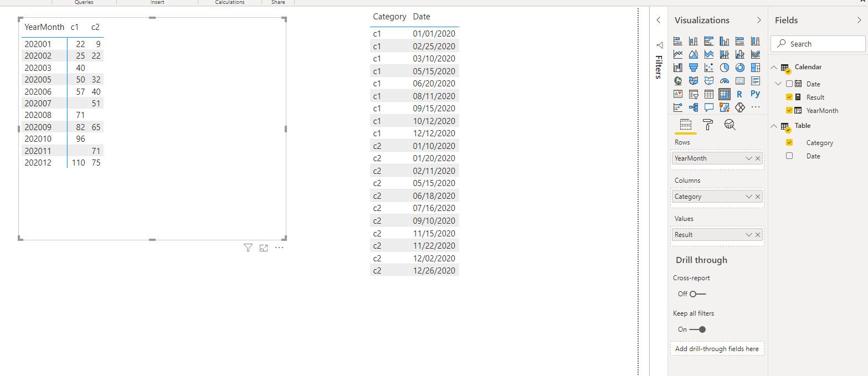Select the plain Table visual

(x=709, y=94)
